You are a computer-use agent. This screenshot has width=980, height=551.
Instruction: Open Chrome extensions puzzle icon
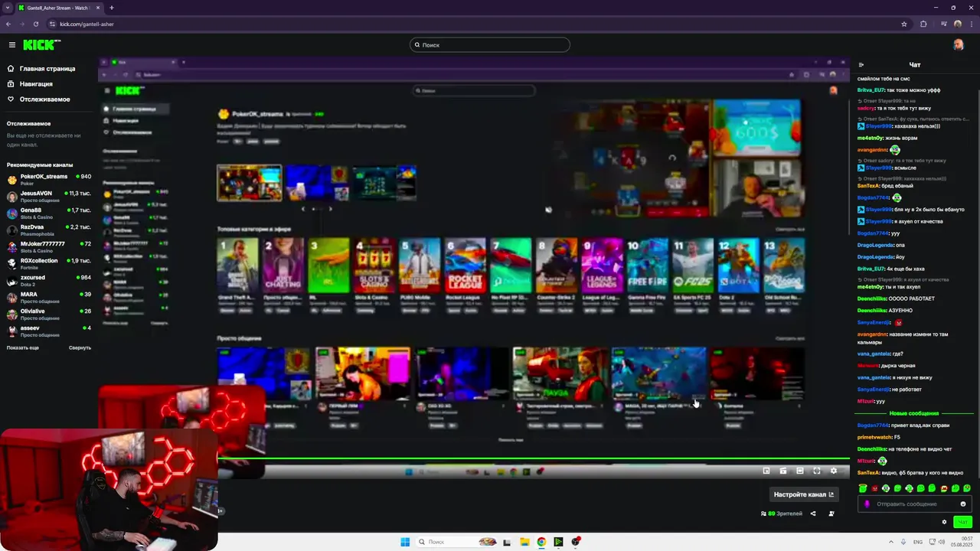click(x=923, y=24)
